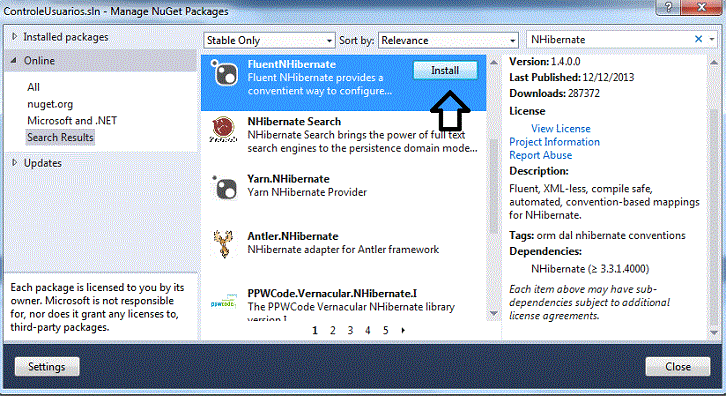Image resolution: width=726 pixels, height=396 pixels.
Task: Open the Settings button
Action: pyautogui.click(x=47, y=367)
